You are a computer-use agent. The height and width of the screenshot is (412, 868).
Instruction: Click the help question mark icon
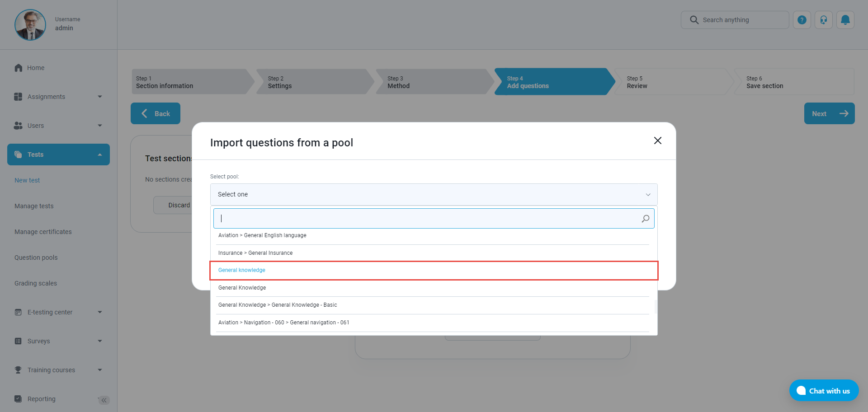802,20
